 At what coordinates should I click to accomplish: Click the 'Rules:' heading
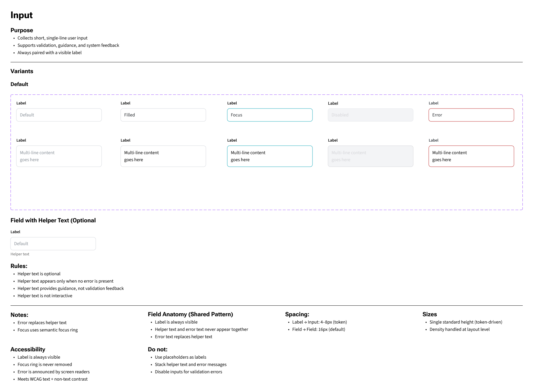click(19, 266)
